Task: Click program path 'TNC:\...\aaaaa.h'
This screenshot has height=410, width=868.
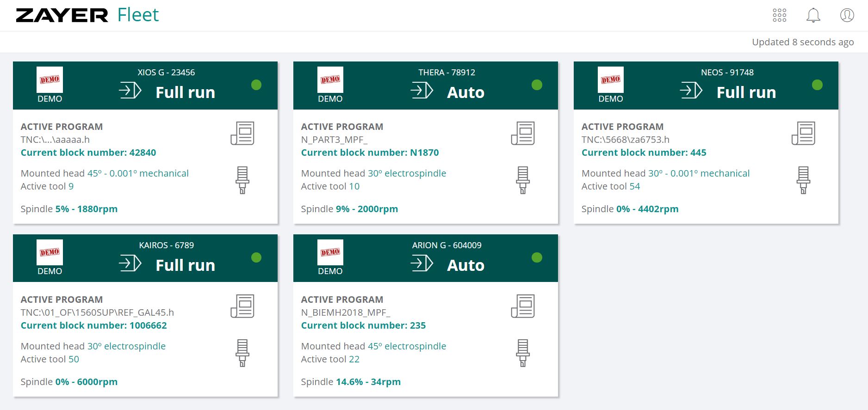Action: click(x=55, y=140)
